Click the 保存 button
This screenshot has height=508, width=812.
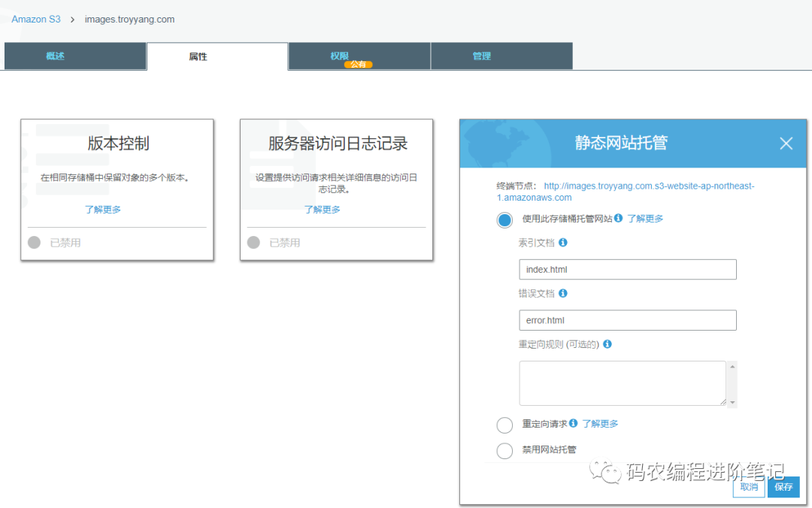(x=783, y=487)
